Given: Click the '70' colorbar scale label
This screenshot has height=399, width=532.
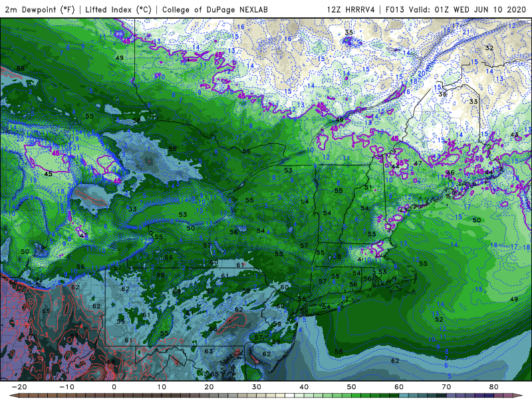Looking at the screenshot, I should pyautogui.click(x=446, y=387).
